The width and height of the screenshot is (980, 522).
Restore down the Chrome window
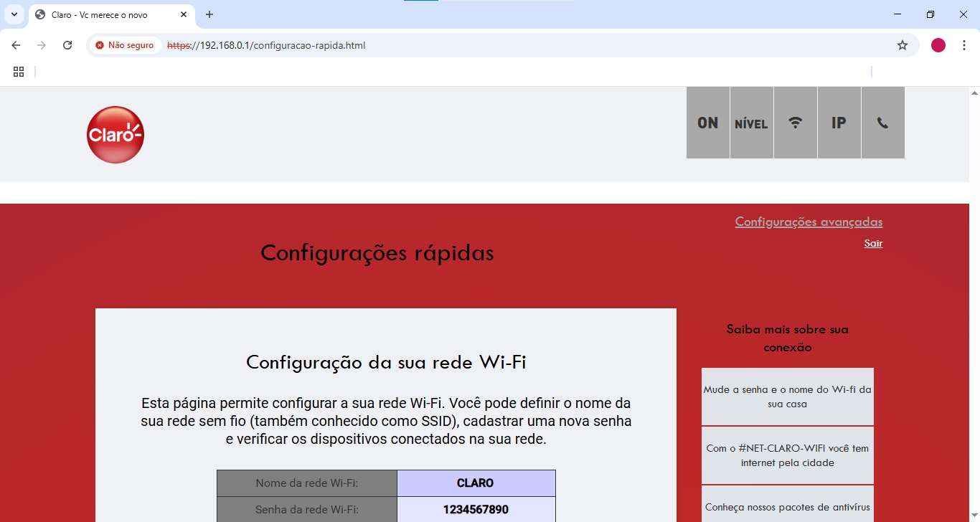point(930,14)
